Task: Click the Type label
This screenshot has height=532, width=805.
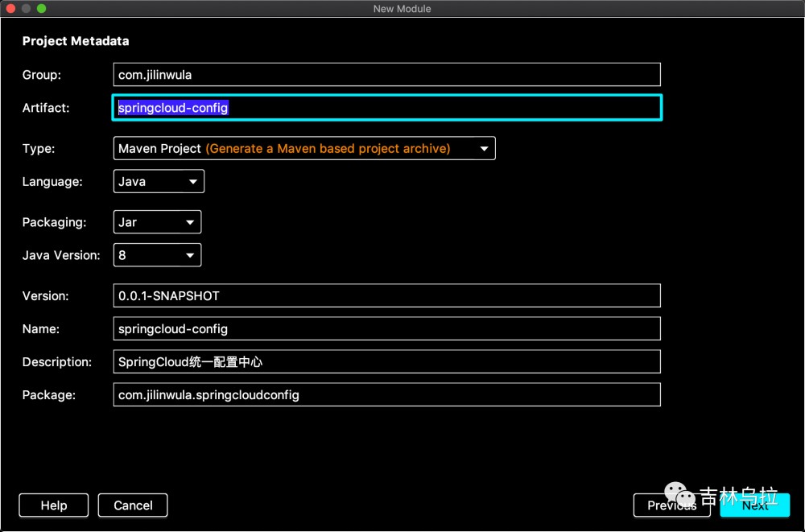Action: [x=39, y=148]
